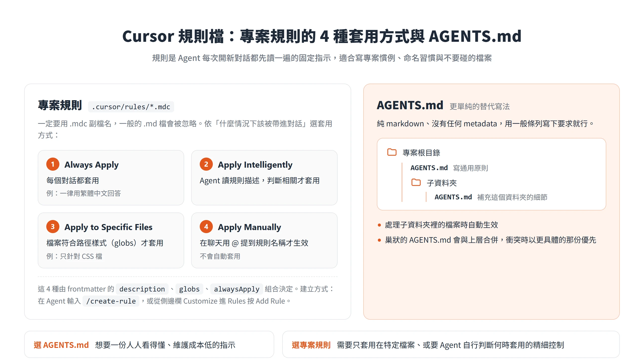Select the Apply to Specific Files title

coord(108,227)
